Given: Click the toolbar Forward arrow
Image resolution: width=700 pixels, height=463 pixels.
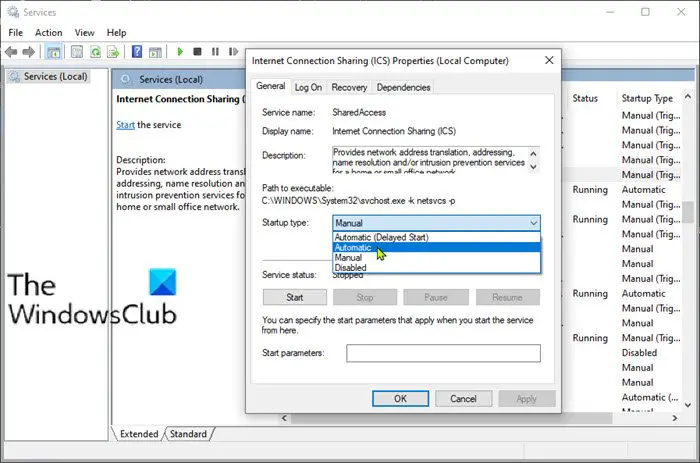Looking at the screenshot, I should click(x=29, y=52).
